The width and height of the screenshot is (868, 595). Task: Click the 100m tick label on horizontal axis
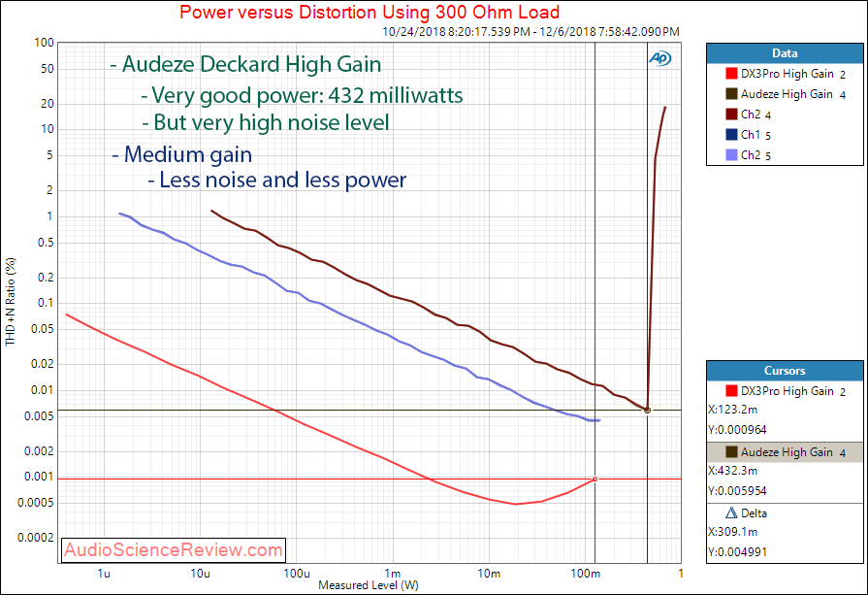[x=585, y=574]
